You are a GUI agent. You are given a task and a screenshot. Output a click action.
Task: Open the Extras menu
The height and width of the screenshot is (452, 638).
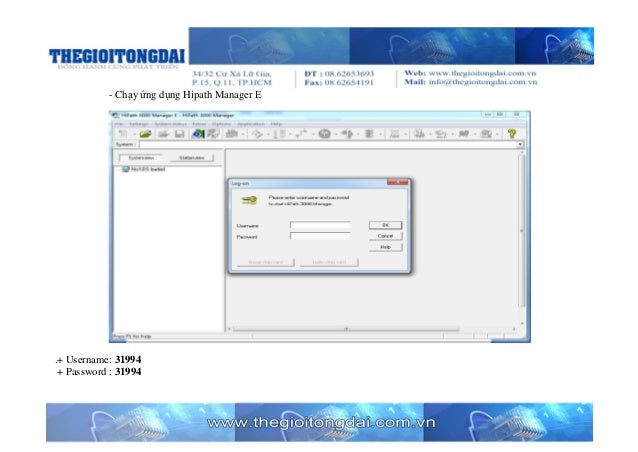click(x=199, y=124)
